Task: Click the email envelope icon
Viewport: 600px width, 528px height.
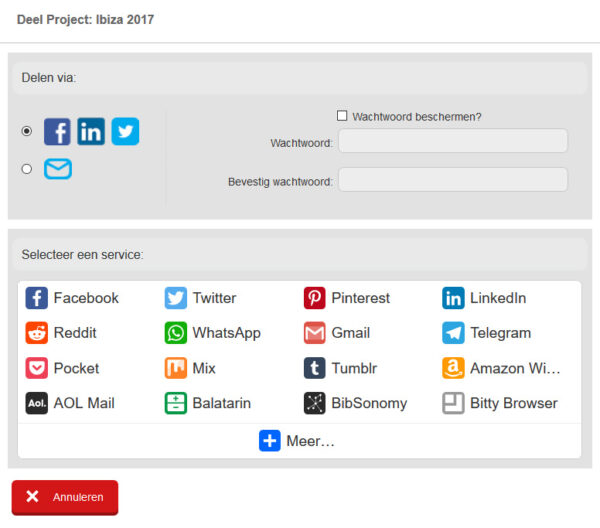Action: coord(58,169)
